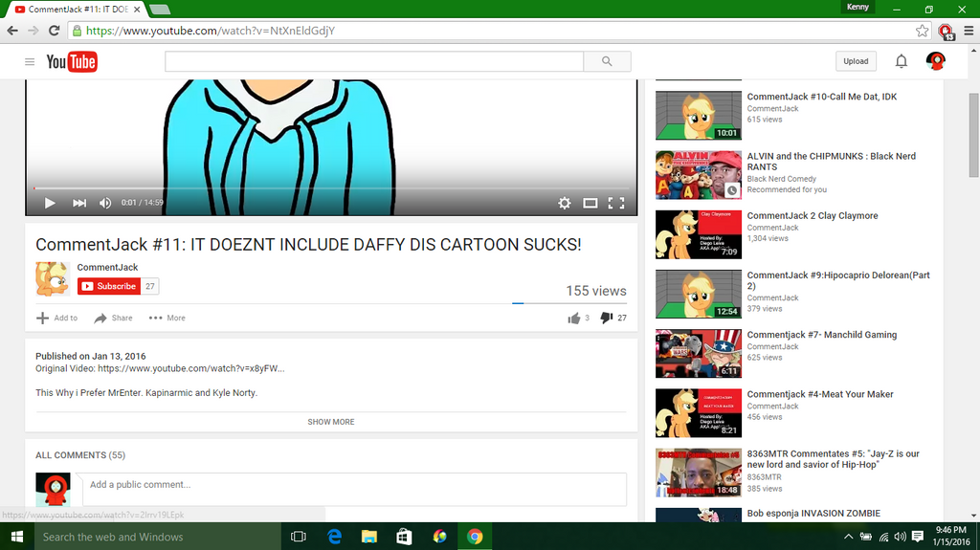
Task: Open YouTube hamburger guide menu
Action: [30, 61]
